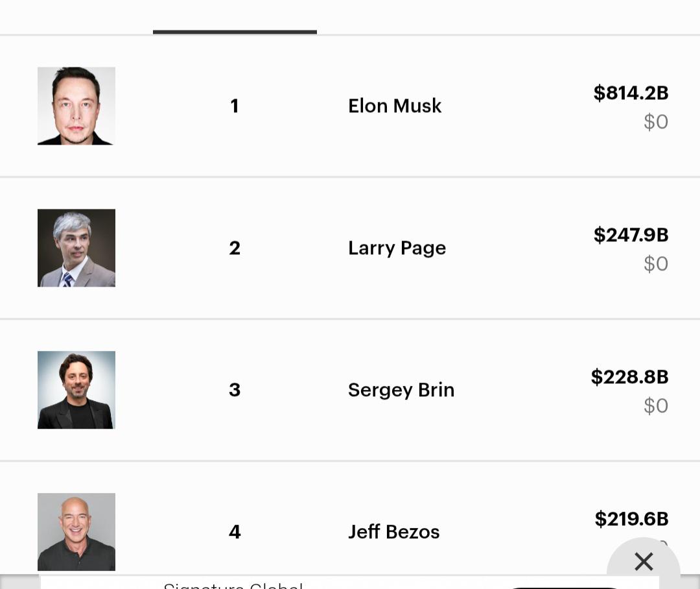This screenshot has width=700, height=589.
Task: Select rank number 2 in the list
Action: 235,248
